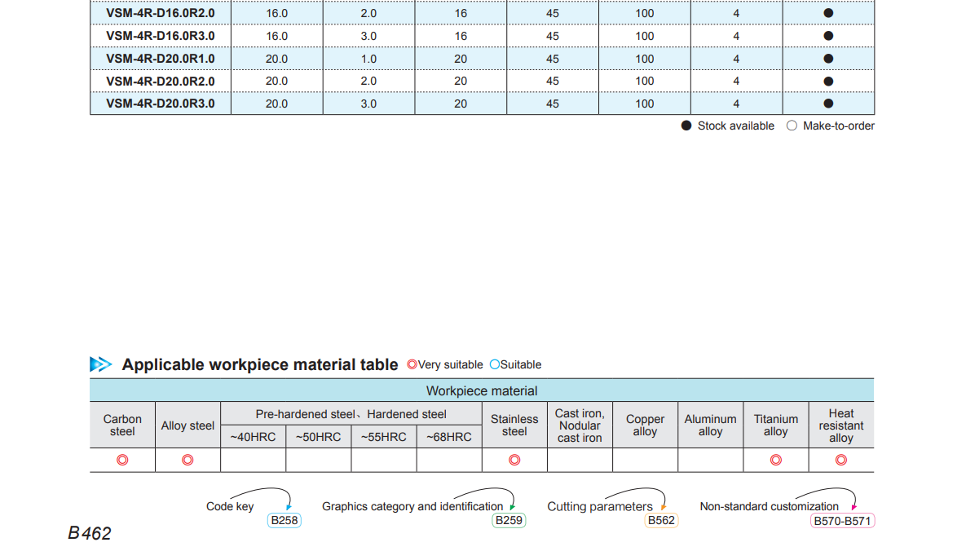Click the Heat resistant alloy suitability mark
Viewport: 966px width, 560px height.
(x=841, y=460)
